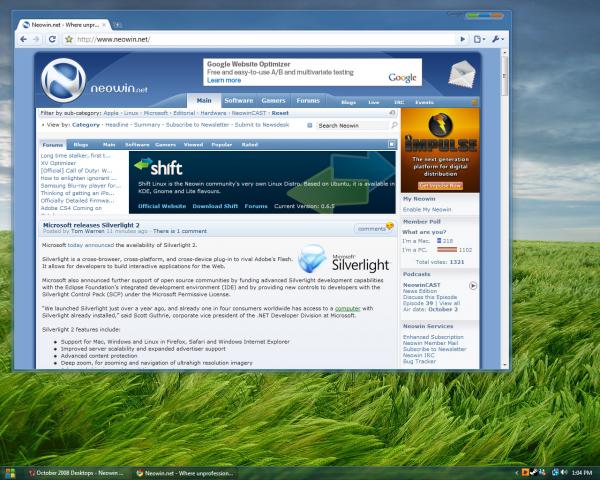This screenshot has height=480, width=600.
Task: Click Get Impulse Now button in ad
Action: point(440,186)
